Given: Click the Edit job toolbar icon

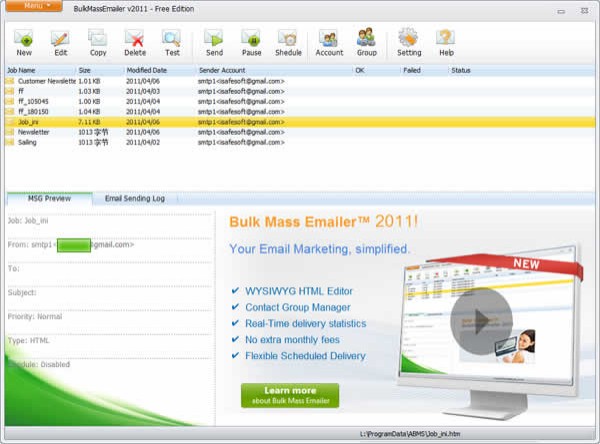Looking at the screenshot, I should pos(60,42).
